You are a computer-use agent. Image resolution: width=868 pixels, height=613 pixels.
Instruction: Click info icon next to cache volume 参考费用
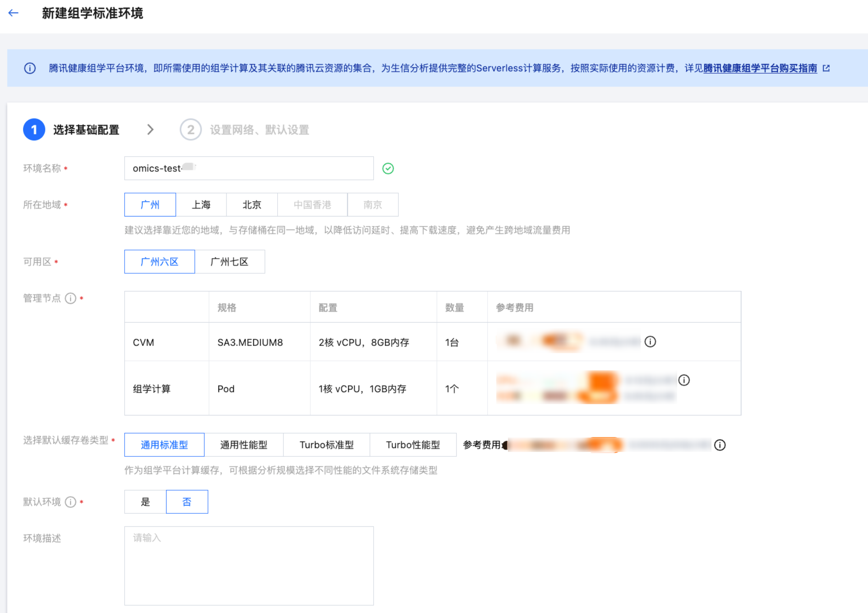[720, 445]
